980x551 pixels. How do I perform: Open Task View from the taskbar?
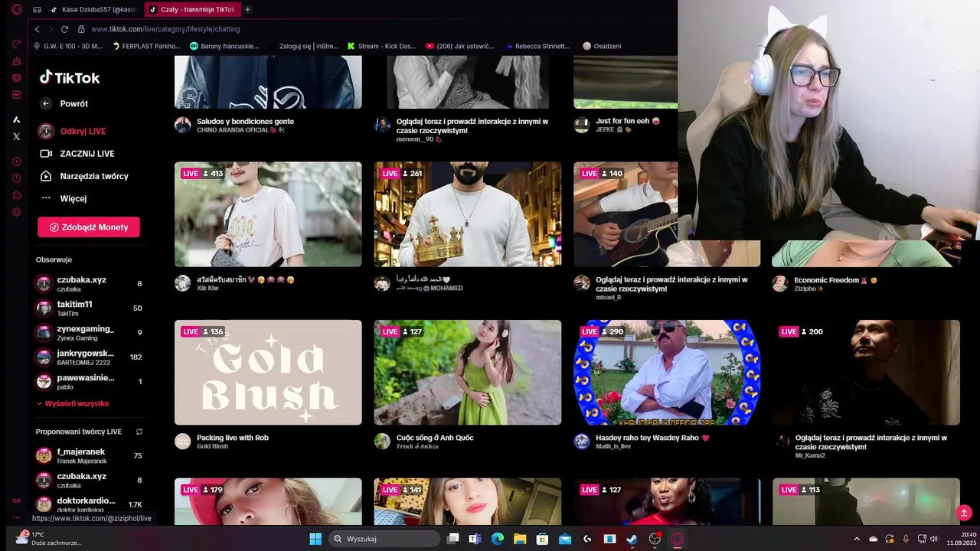coord(452,539)
